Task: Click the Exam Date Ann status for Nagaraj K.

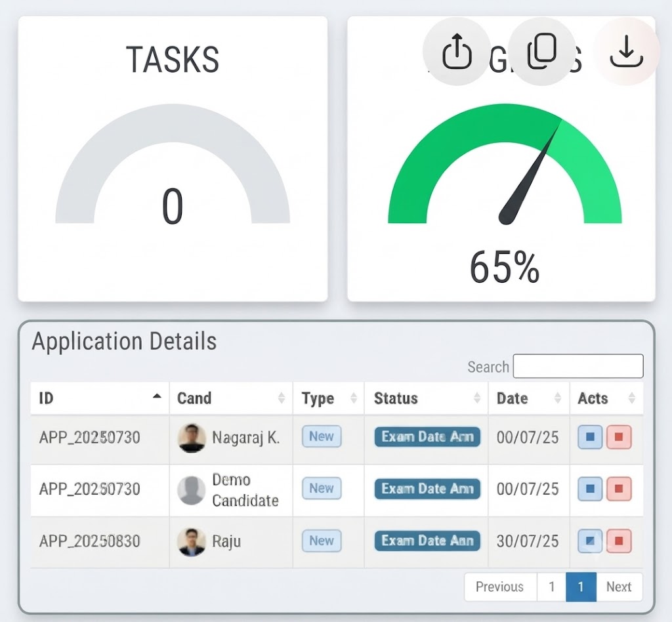Action: coord(427,436)
